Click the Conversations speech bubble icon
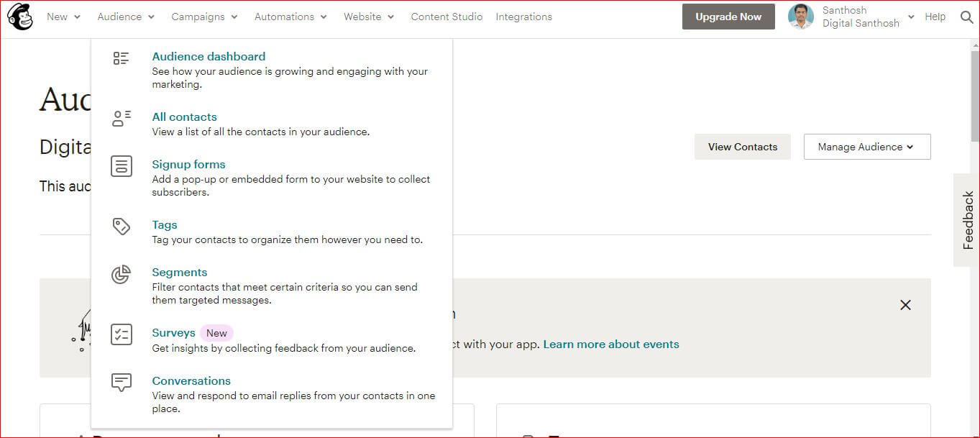The width and height of the screenshot is (980, 438). [122, 382]
